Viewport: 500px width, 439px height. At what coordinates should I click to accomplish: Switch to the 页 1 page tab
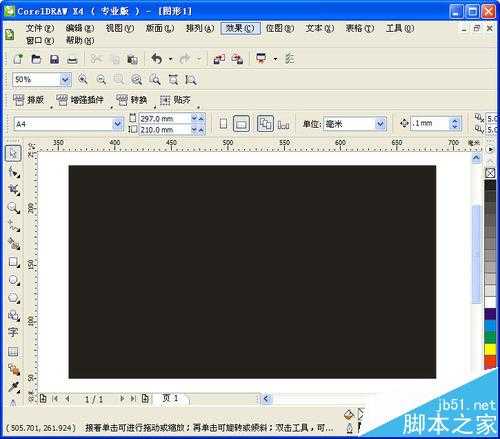click(x=170, y=398)
